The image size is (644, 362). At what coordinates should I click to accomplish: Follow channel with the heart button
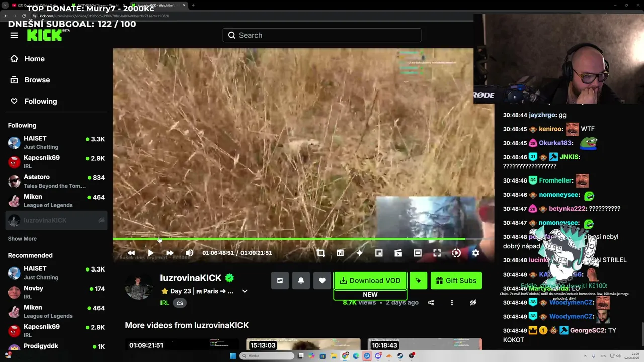point(322,281)
